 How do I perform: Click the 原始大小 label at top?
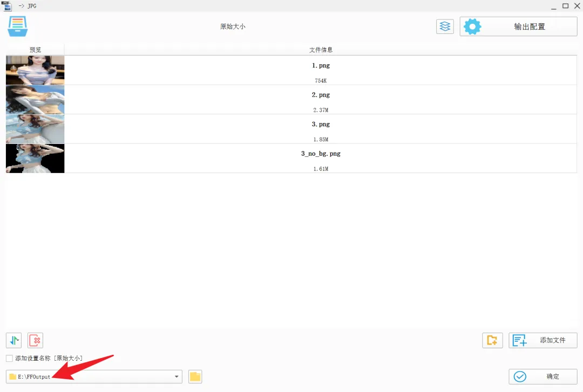(233, 26)
